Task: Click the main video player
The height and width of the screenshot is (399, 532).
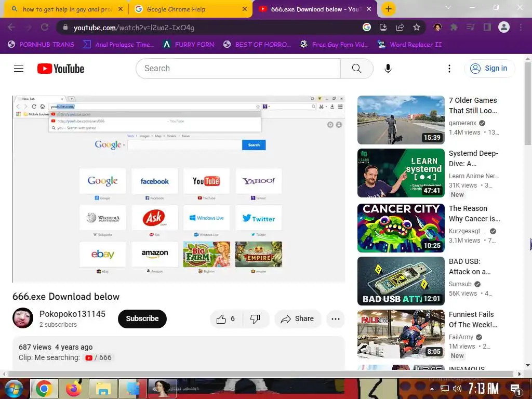Action: [179, 189]
